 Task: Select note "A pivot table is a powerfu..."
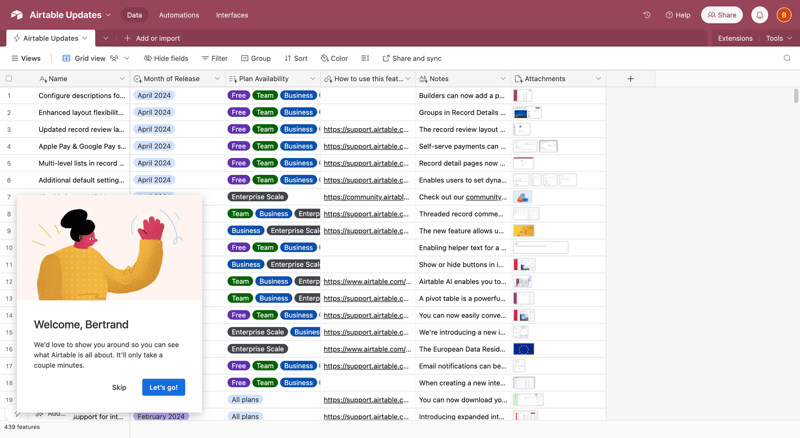pos(462,298)
